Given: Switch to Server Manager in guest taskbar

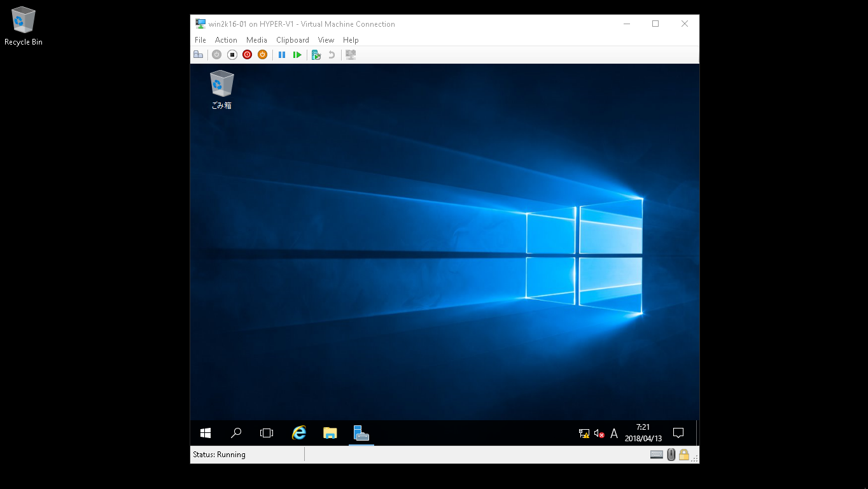Looking at the screenshot, I should [x=361, y=433].
